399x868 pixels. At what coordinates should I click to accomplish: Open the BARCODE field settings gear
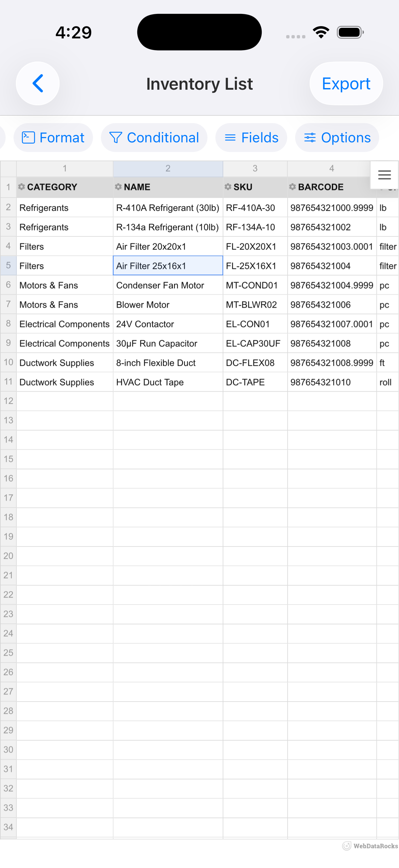click(x=292, y=187)
